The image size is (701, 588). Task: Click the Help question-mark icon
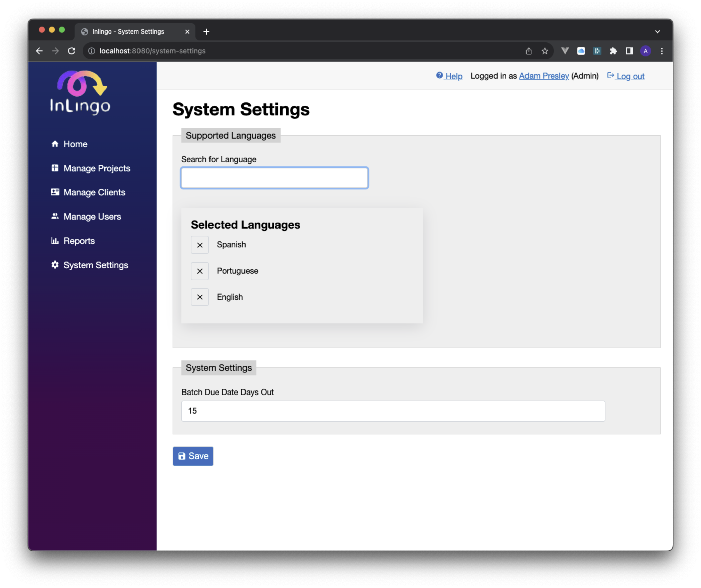point(439,76)
